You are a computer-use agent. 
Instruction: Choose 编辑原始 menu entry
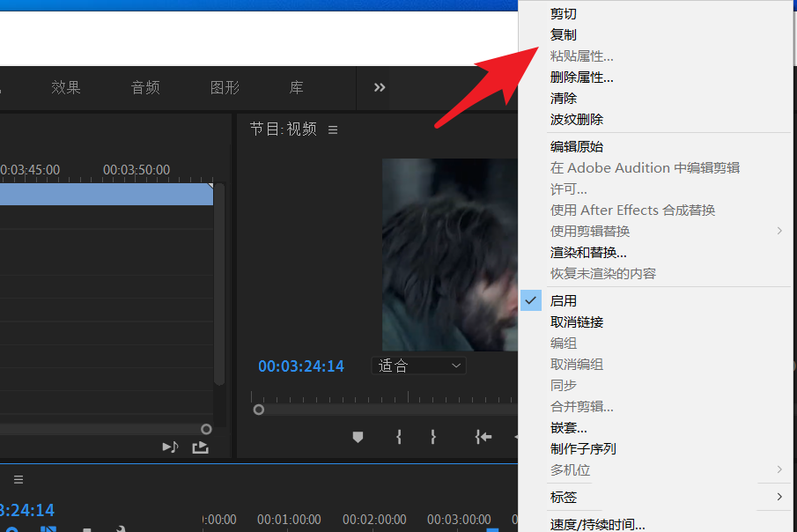tap(577, 147)
